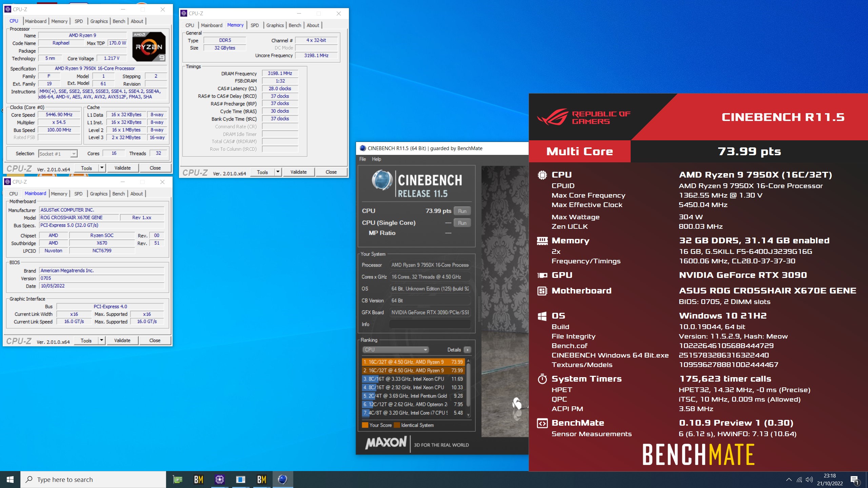Screen dimensions: 868x488
Task: Click the BenchMate code brackets icon
Action: point(542,423)
